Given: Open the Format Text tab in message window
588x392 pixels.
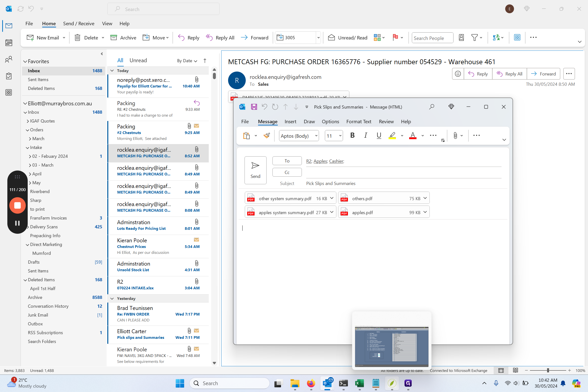Looking at the screenshot, I should (358, 122).
